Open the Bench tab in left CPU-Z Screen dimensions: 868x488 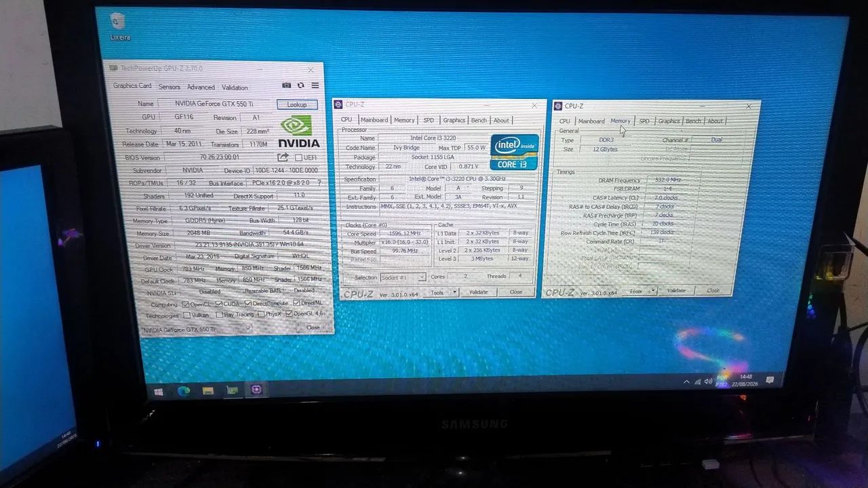pyautogui.click(x=479, y=120)
